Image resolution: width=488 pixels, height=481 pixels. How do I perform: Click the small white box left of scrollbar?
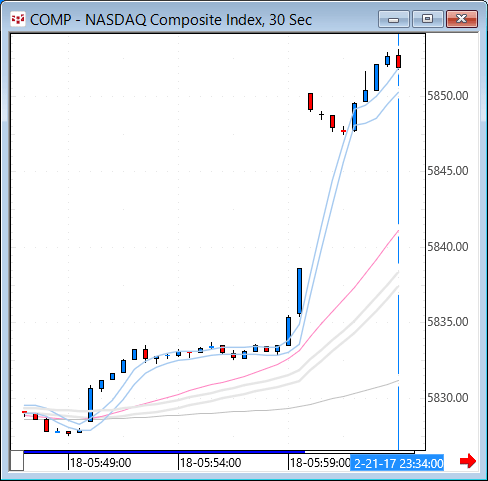(17, 460)
